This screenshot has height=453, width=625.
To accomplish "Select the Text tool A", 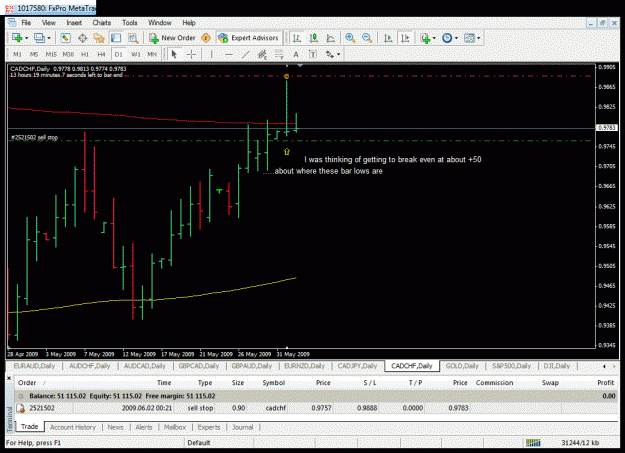I will click(296, 54).
